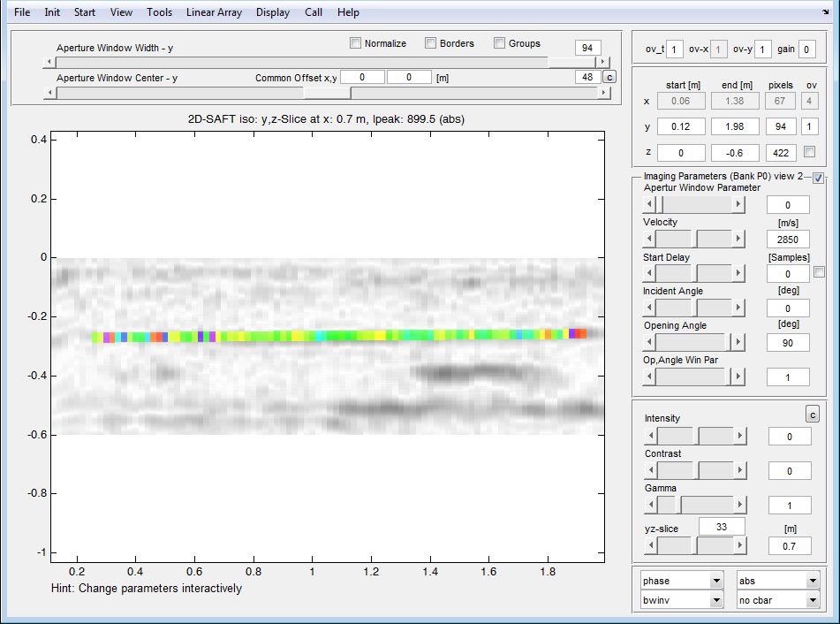This screenshot has height=624, width=840.
Task: Open the Help menu
Action: [348, 12]
